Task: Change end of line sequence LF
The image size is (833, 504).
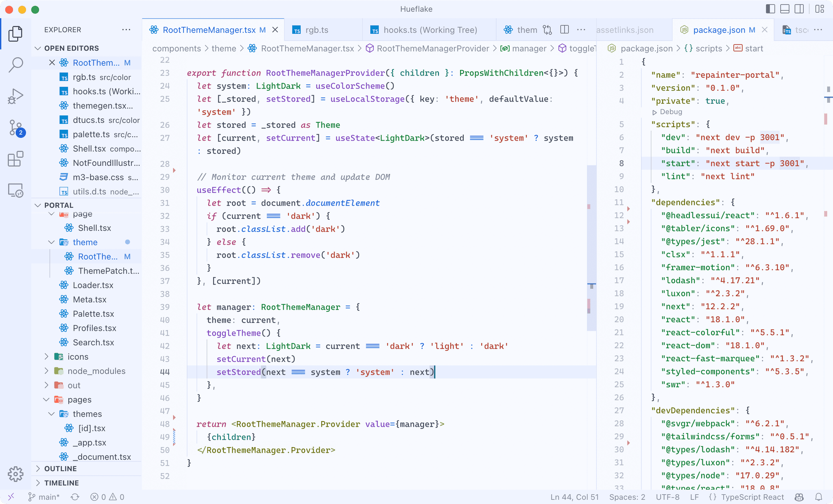Action: [694, 497]
